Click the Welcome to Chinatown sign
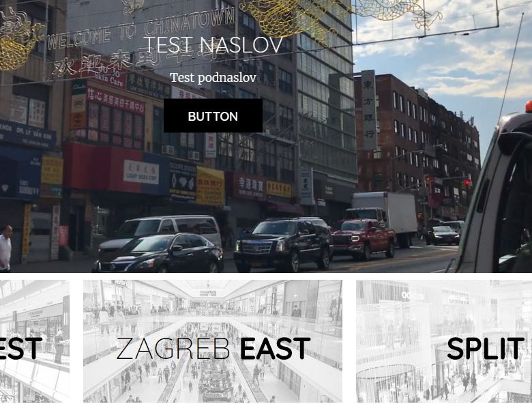This screenshot has width=532, height=404. tap(141, 29)
